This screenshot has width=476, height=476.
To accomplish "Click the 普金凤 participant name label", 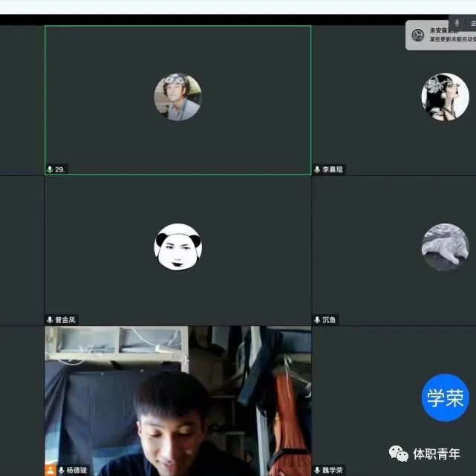I will 65,320.
